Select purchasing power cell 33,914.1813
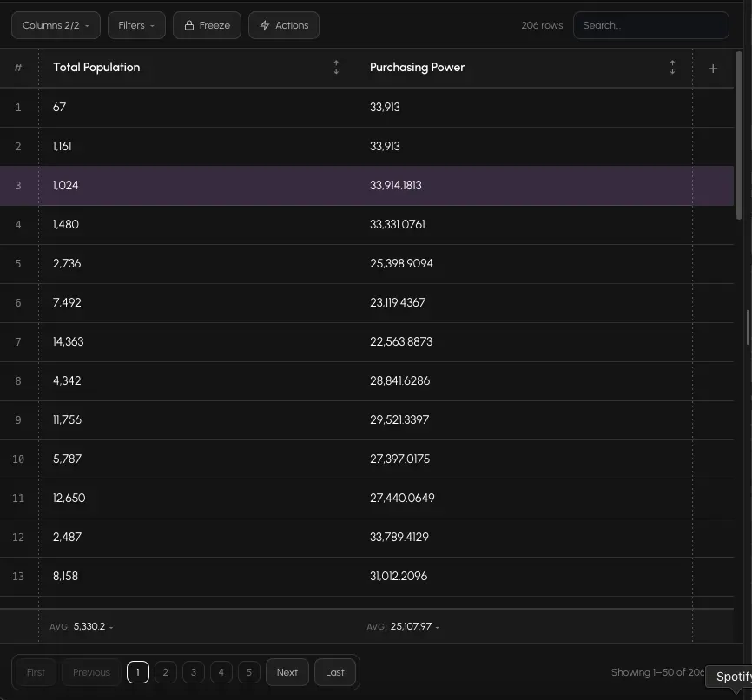Viewport: 752px width, 700px height. tap(396, 185)
